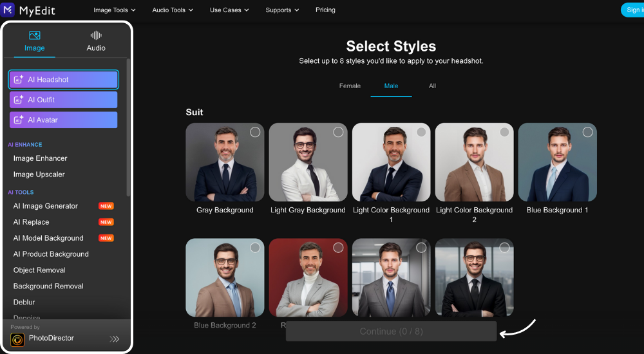644x354 pixels.
Task: Select the Audio waveform icon
Action: pyautogui.click(x=96, y=35)
